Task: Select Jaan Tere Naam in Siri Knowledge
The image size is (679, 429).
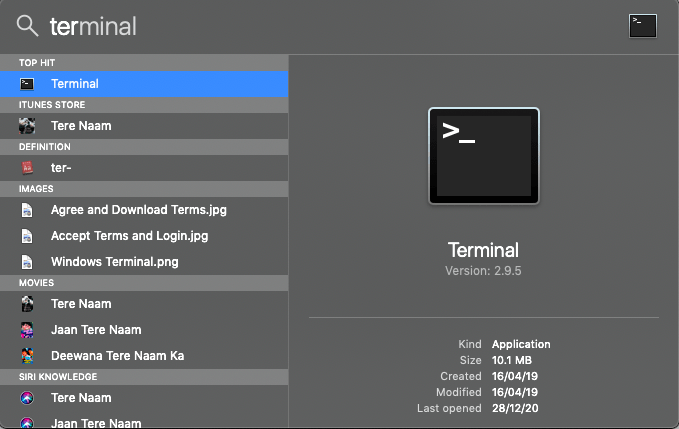Action: [x=96, y=422]
